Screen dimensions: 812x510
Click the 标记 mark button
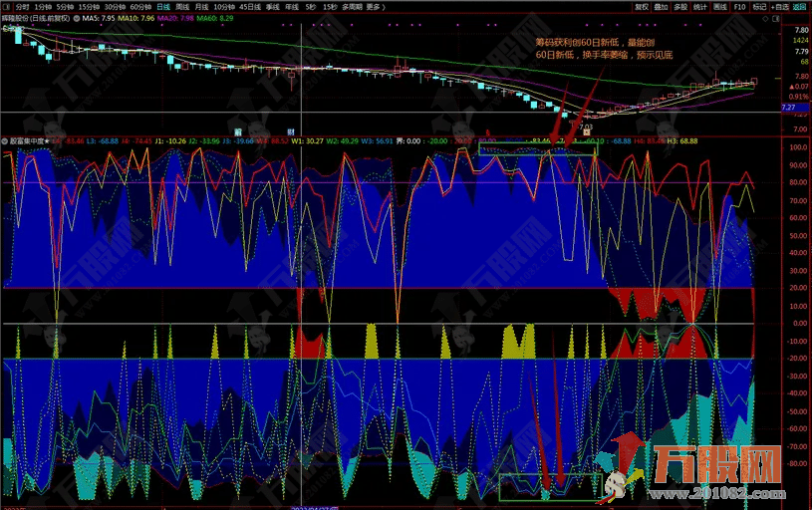(760, 7)
